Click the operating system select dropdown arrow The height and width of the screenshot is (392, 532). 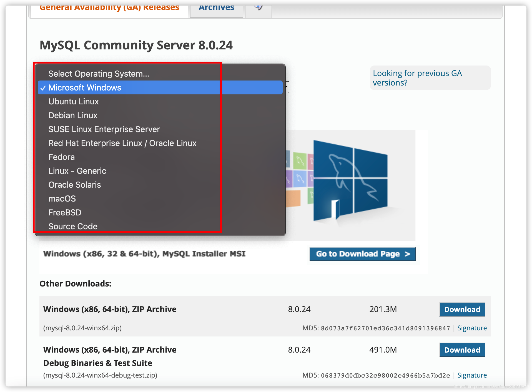coord(287,87)
